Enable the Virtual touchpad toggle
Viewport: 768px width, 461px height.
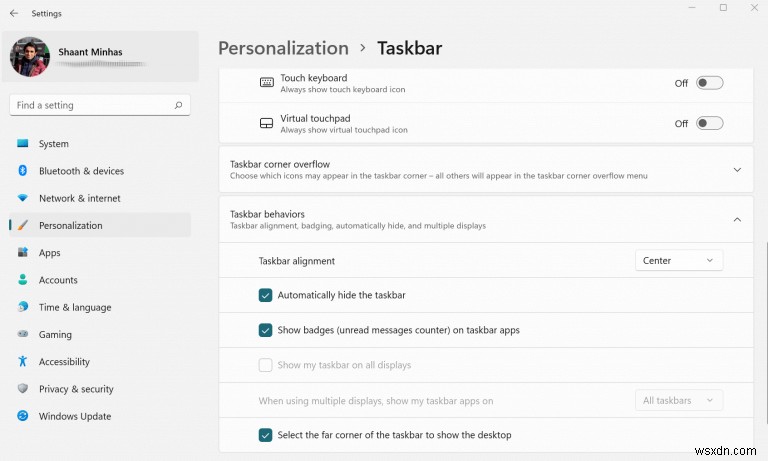point(709,123)
